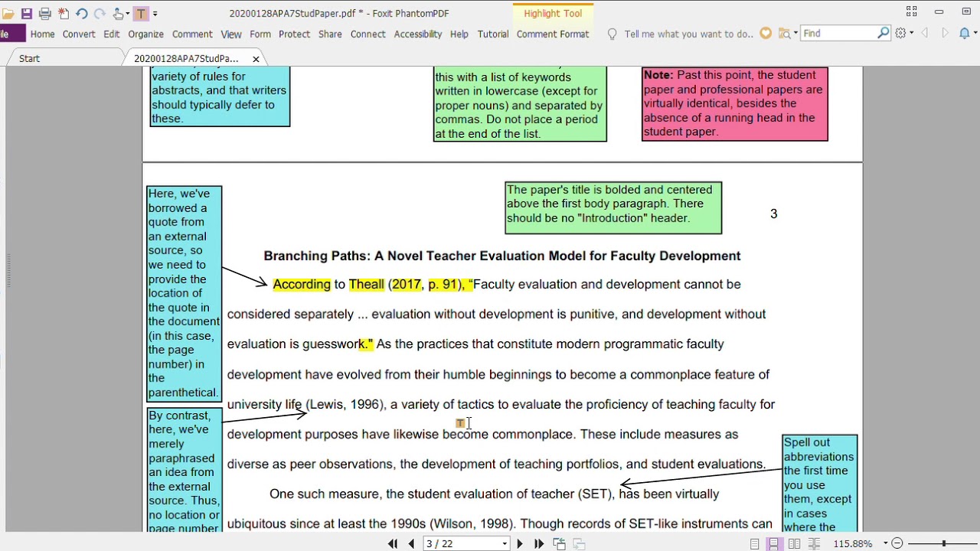Expand the page number dropdown arrow
The height and width of the screenshot is (551, 980).
click(505, 544)
